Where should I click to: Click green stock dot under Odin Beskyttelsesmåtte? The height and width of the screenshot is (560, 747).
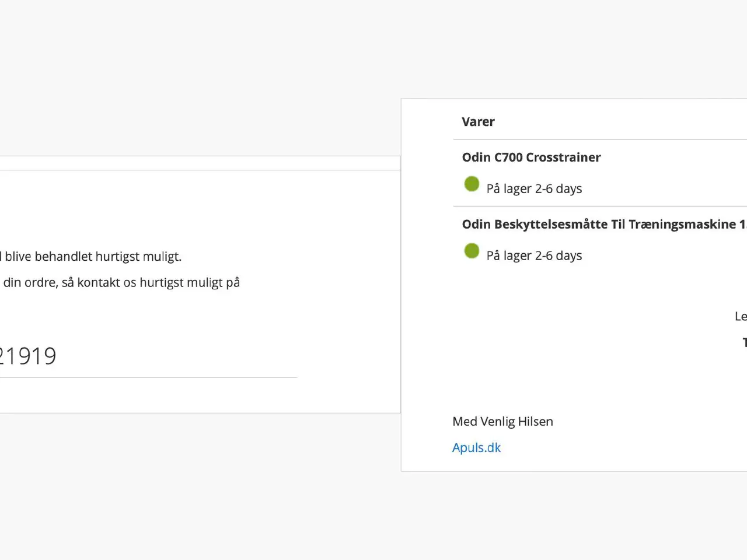(472, 251)
